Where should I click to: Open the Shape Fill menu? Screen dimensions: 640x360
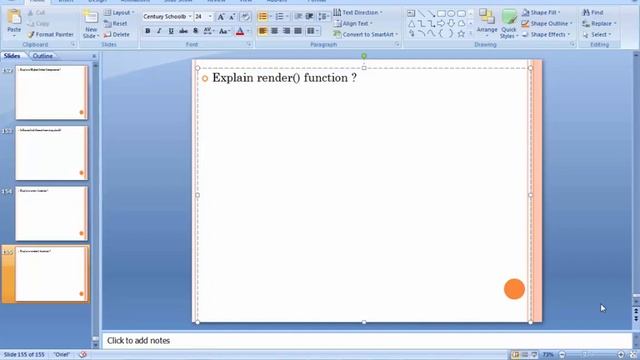541,13
